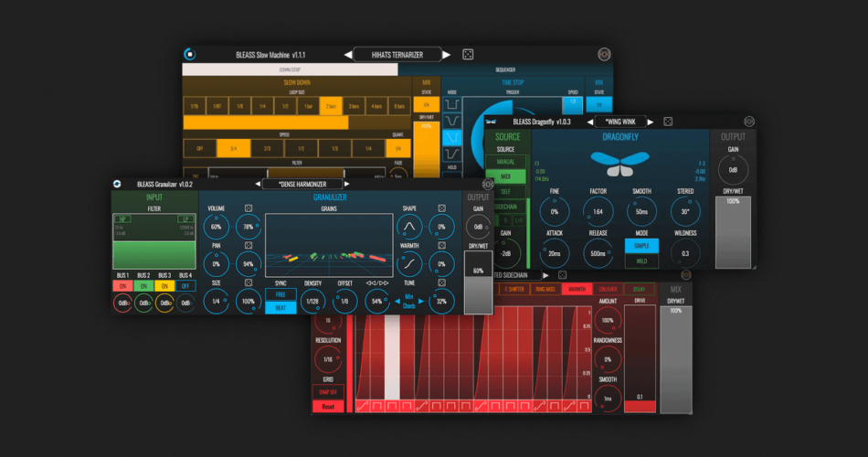
Task: Click the dice icon above Granulizer Volume randomness
Action: [x=248, y=208]
